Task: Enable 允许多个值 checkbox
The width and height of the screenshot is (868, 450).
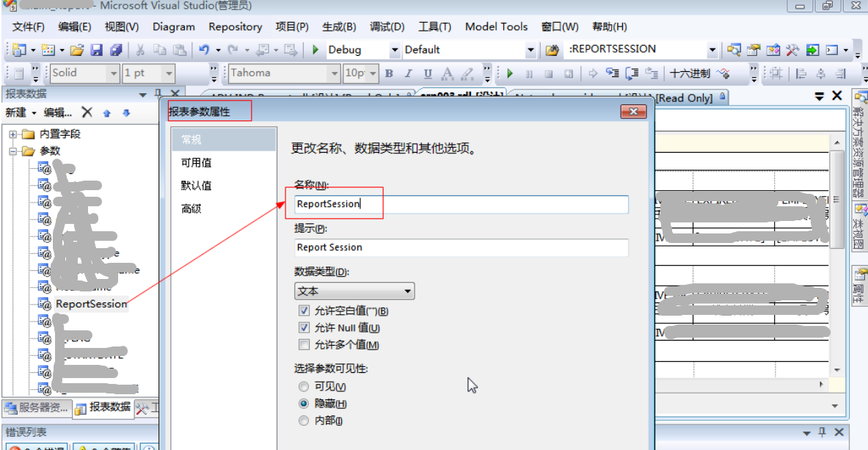Action: (x=303, y=345)
